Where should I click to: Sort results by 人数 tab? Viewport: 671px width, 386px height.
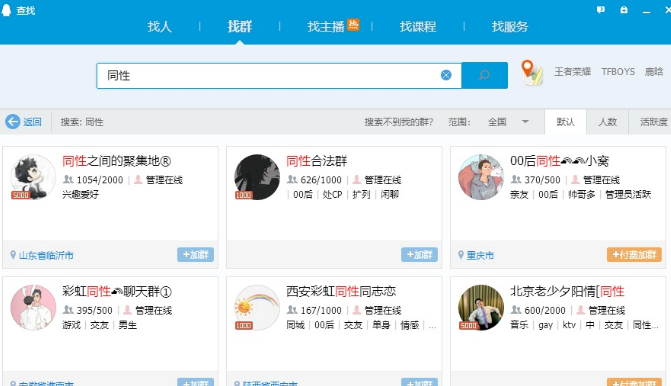pyautogui.click(x=607, y=122)
